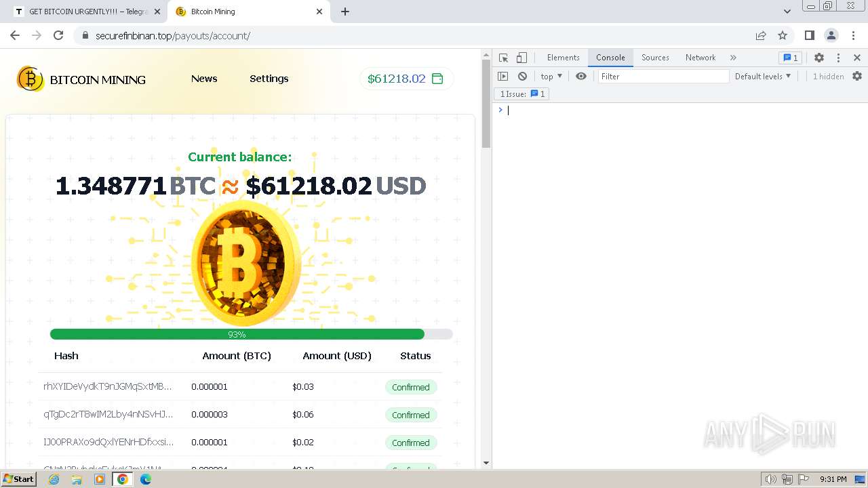Viewport: 868px width, 488px height.
Task: Open a new tab with the plus button
Action: coord(345,12)
